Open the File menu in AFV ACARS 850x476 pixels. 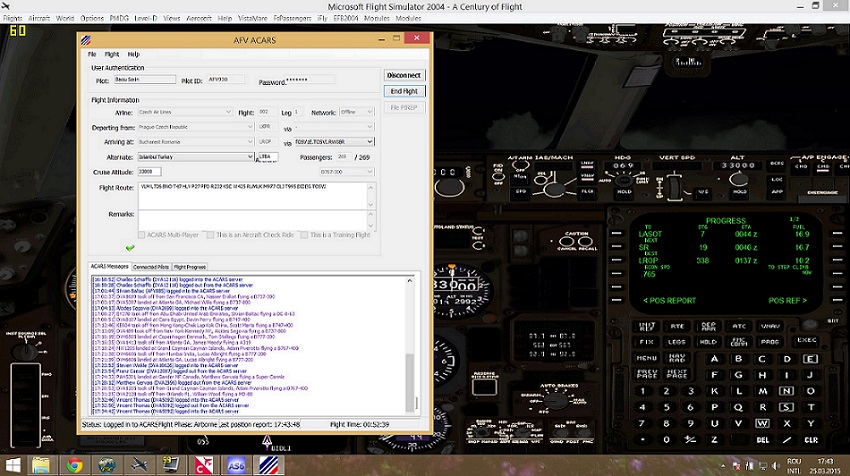pos(92,54)
